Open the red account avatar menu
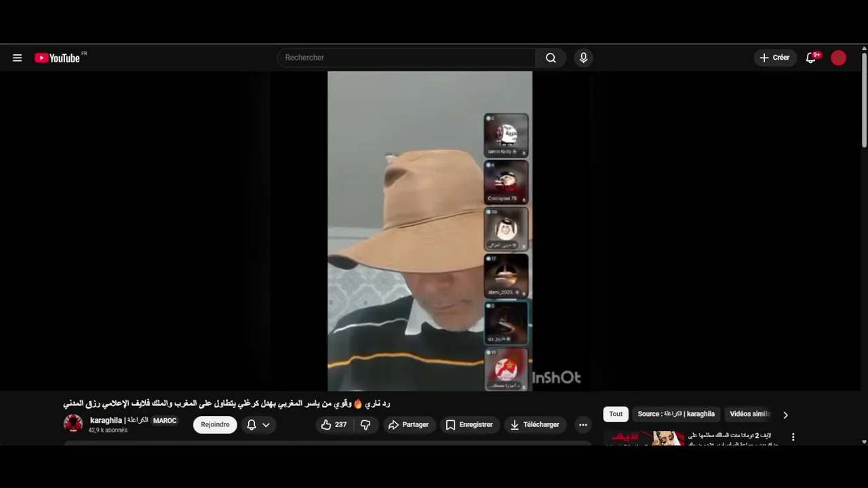This screenshot has width=868, height=488. click(839, 58)
